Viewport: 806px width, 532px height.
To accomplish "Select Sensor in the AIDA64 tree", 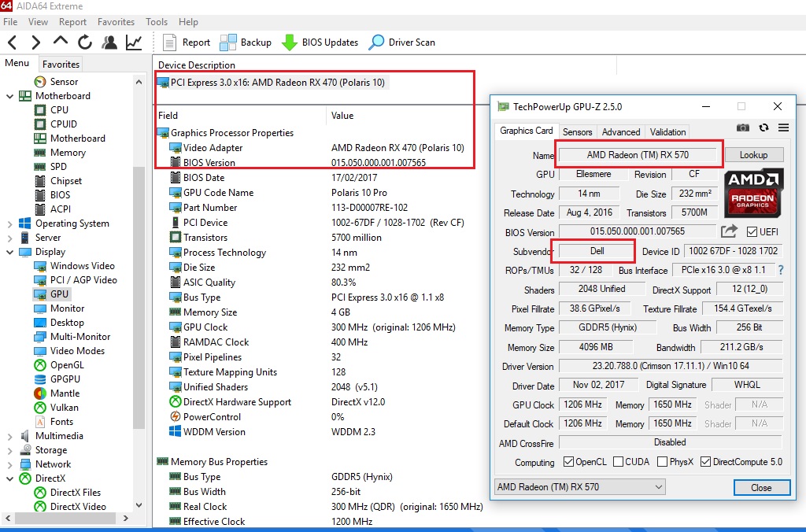I will [56, 82].
